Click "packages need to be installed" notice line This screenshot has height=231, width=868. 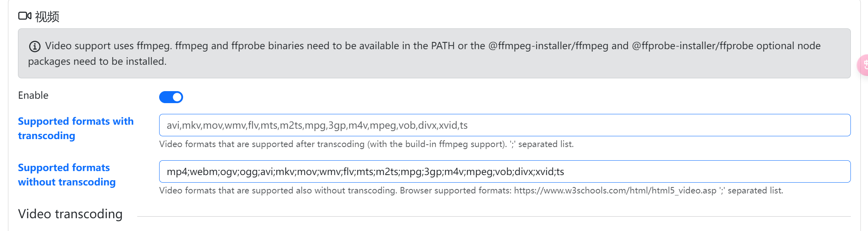click(x=97, y=62)
